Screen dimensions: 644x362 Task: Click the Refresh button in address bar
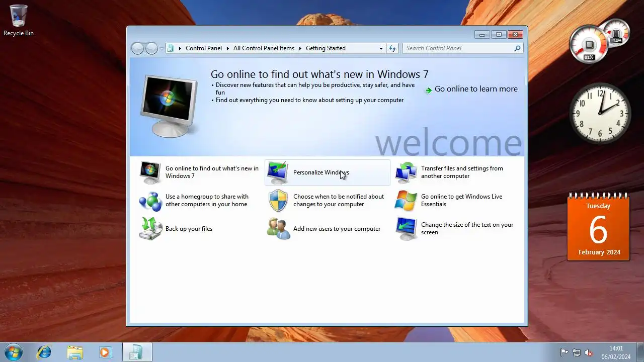tap(392, 48)
